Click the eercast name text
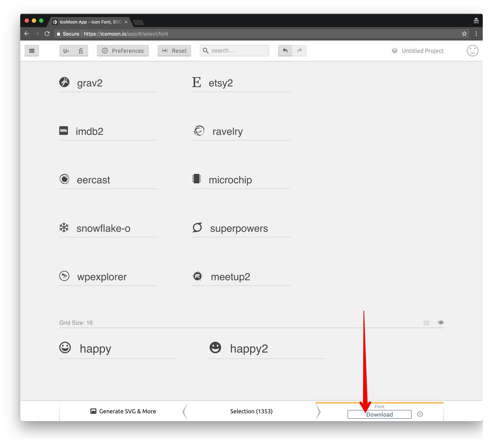The width and height of the screenshot is (503, 448). pos(93,180)
